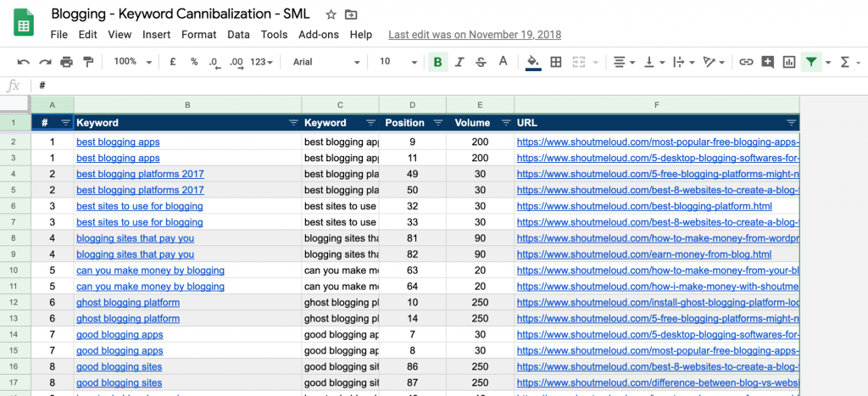Screen dimensions: 868x396
Task: Click the insert comment icon
Action: click(x=767, y=62)
